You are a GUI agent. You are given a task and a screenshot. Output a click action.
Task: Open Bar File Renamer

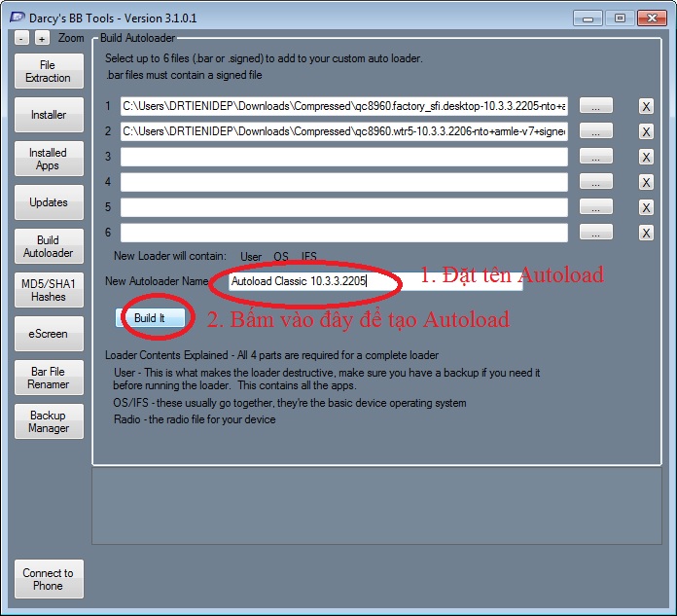point(49,378)
